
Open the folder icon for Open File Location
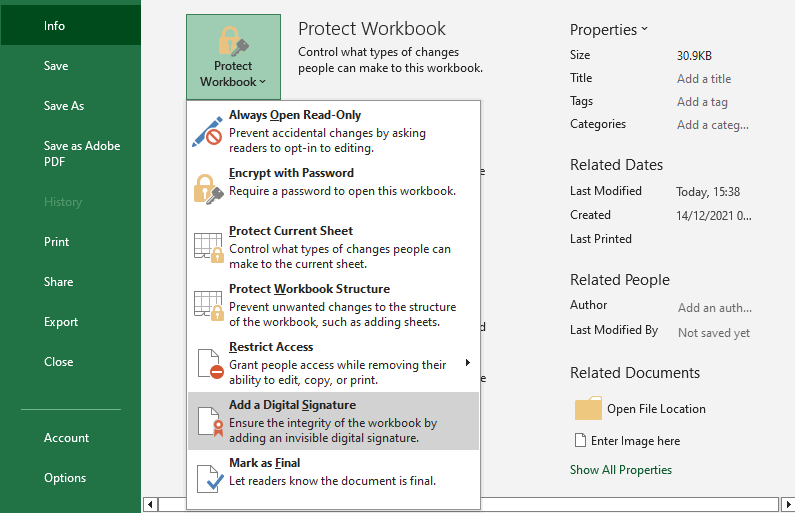[589, 408]
